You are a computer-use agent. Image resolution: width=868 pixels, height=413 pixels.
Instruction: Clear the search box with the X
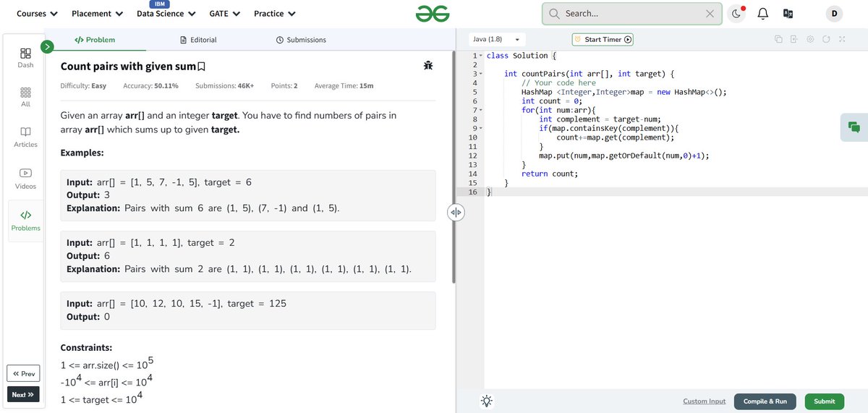coord(710,13)
